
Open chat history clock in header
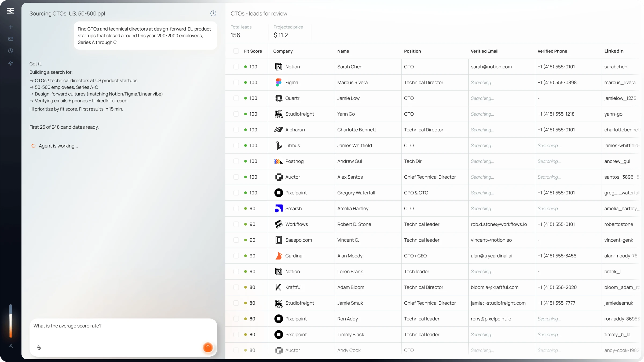(x=213, y=13)
